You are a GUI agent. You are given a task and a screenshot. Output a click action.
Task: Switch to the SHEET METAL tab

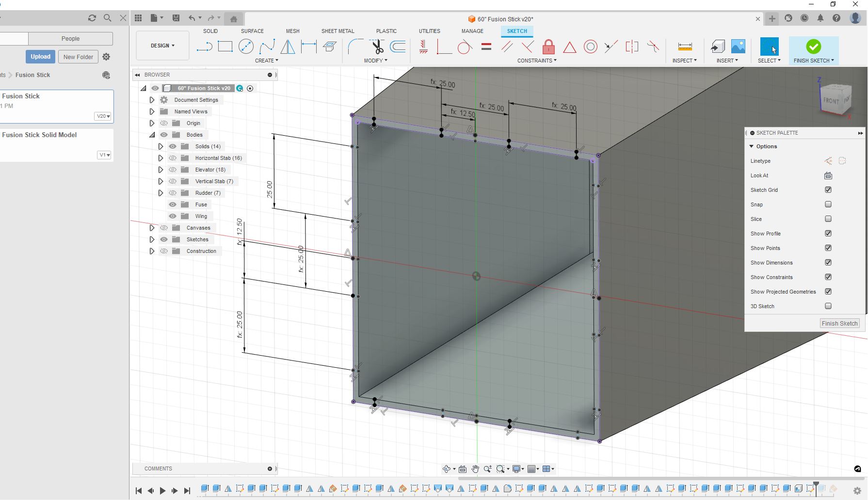(x=338, y=31)
